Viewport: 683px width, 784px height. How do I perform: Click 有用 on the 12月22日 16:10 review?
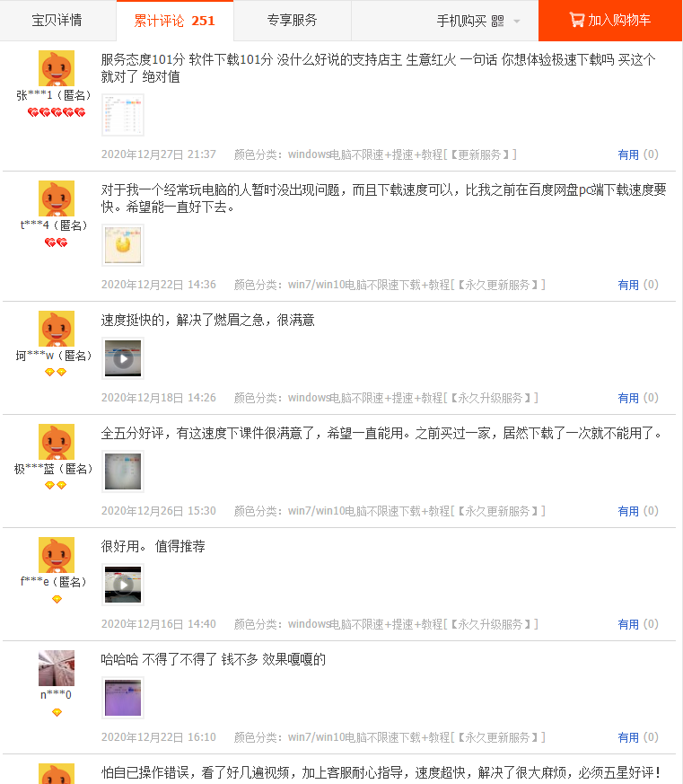click(628, 737)
